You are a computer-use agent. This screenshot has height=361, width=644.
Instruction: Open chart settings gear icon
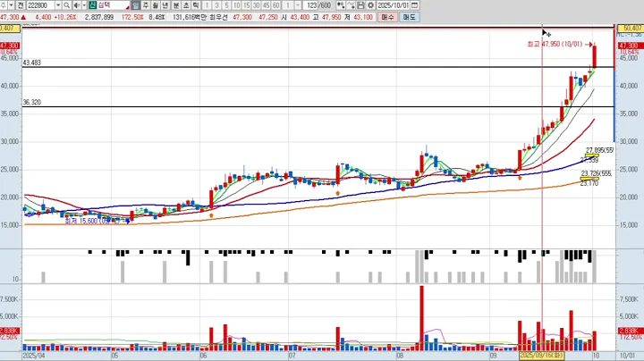pyautogui.click(x=370, y=5)
